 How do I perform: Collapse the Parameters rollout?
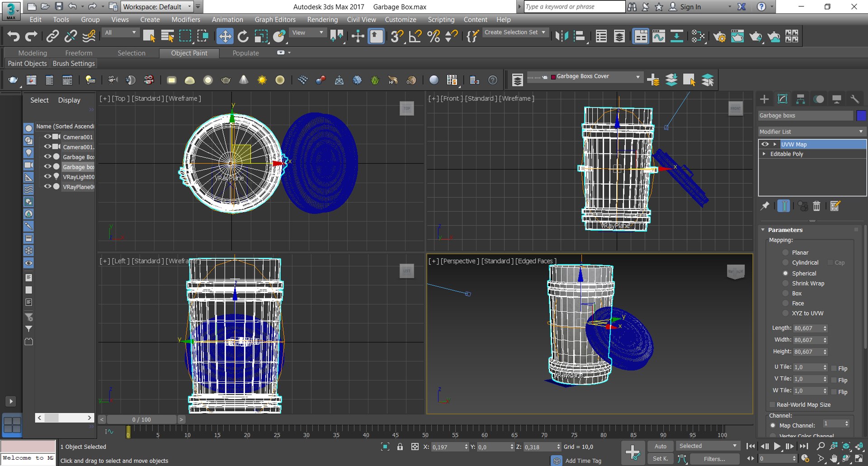[763, 230]
